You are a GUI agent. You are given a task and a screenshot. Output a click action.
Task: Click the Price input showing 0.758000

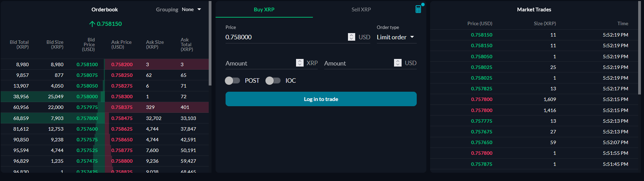tap(285, 37)
